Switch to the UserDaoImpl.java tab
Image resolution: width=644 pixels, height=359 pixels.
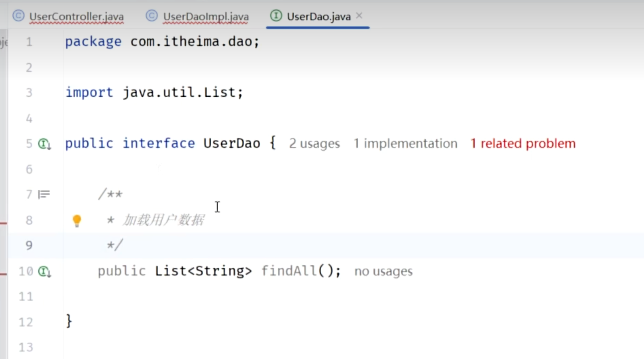[x=205, y=17]
